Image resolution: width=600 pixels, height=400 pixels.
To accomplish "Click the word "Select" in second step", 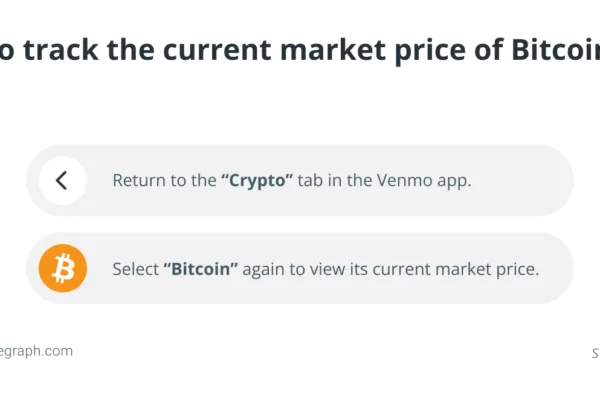I will coord(135,269).
